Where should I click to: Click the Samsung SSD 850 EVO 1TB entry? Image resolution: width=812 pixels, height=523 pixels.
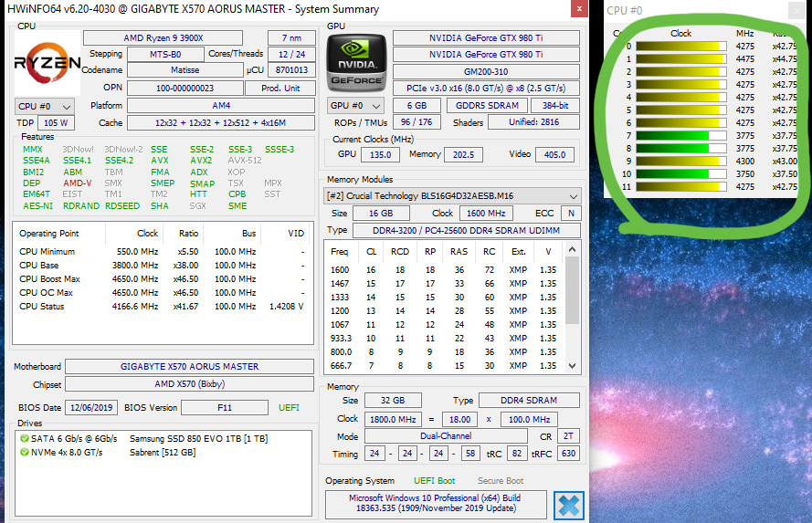[x=198, y=439]
